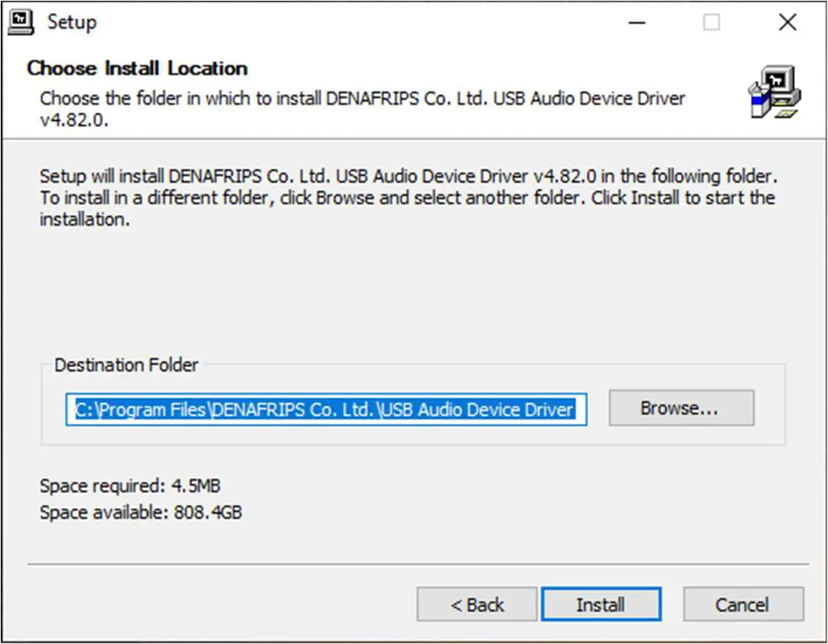Cancel the driver installation
The image size is (828, 644).
(x=743, y=603)
